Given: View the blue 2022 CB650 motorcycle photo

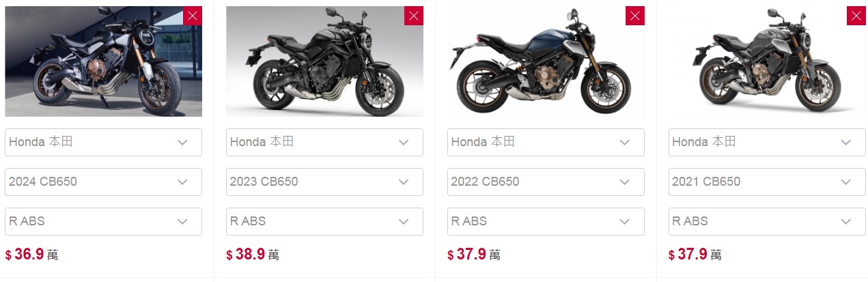Looking at the screenshot, I should pyautogui.click(x=546, y=61).
